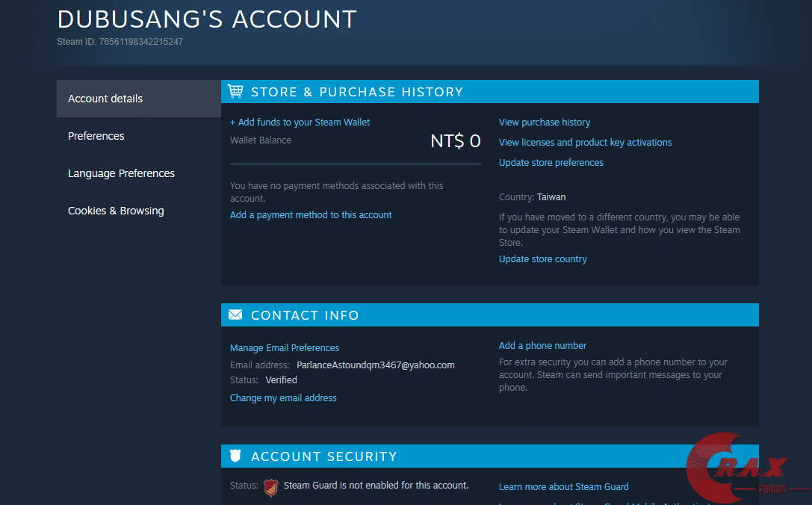The width and height of the screenshot is (812, 505).
Task: View purchase history
Action: (x=545, y=123)
